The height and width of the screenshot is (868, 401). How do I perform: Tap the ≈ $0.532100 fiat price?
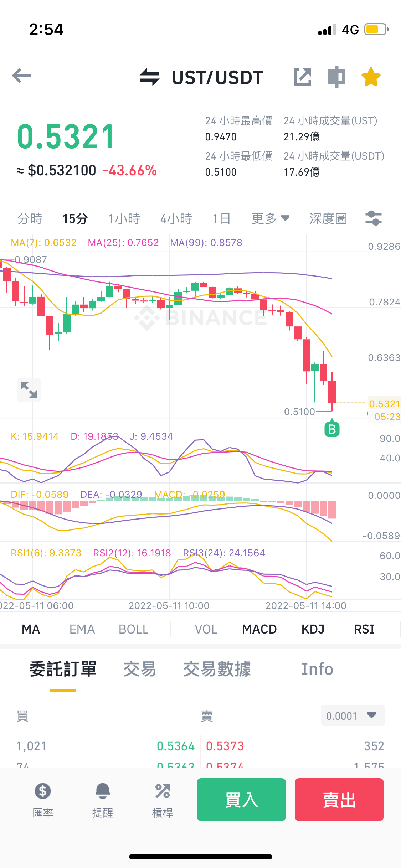(56, 170)
